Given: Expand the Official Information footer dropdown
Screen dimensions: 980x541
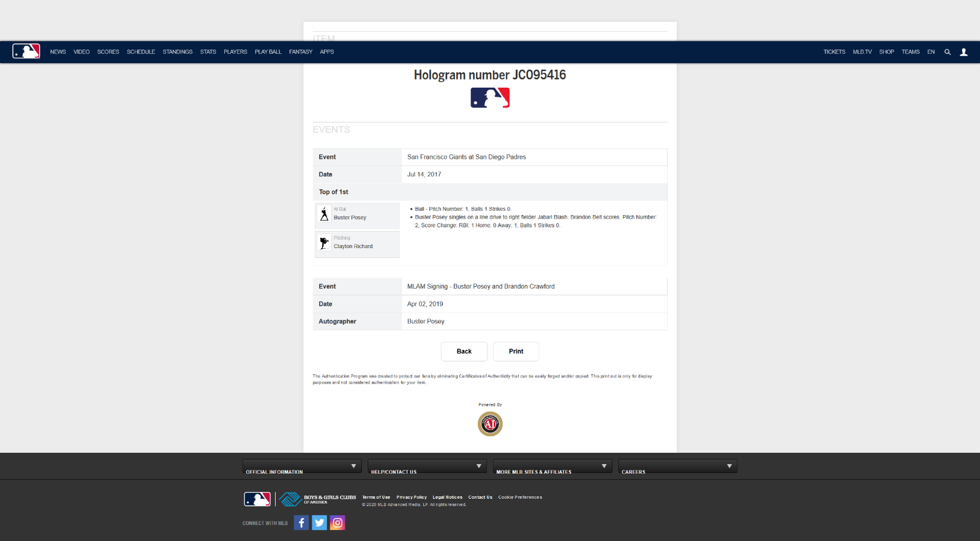Looking at the screenshot, I should [x=302, y=466].
